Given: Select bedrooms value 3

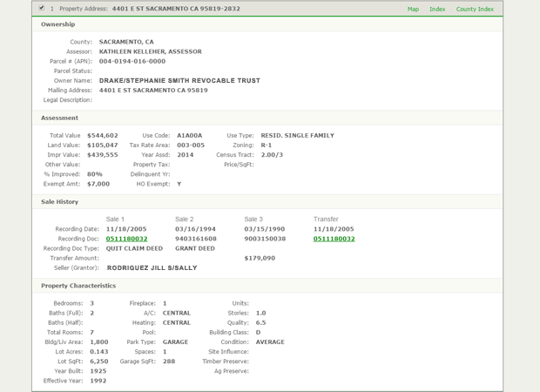Looking at the screenshot, I should (x=92, y=303).
